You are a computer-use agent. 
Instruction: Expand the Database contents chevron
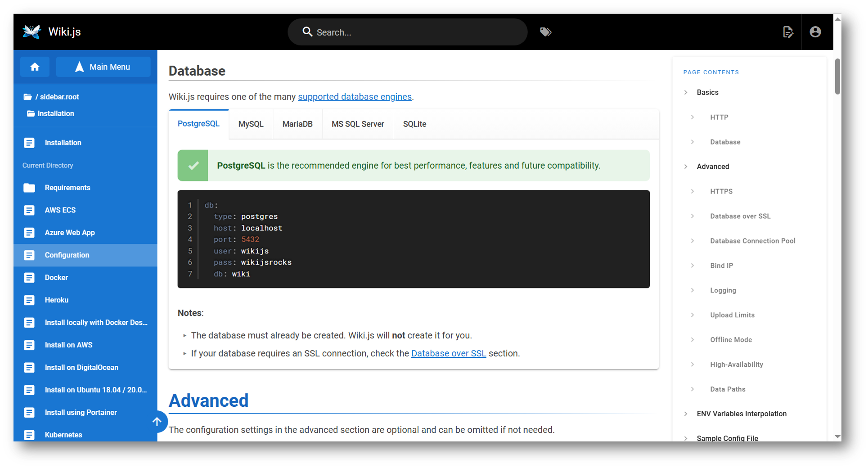click(693, 142)
